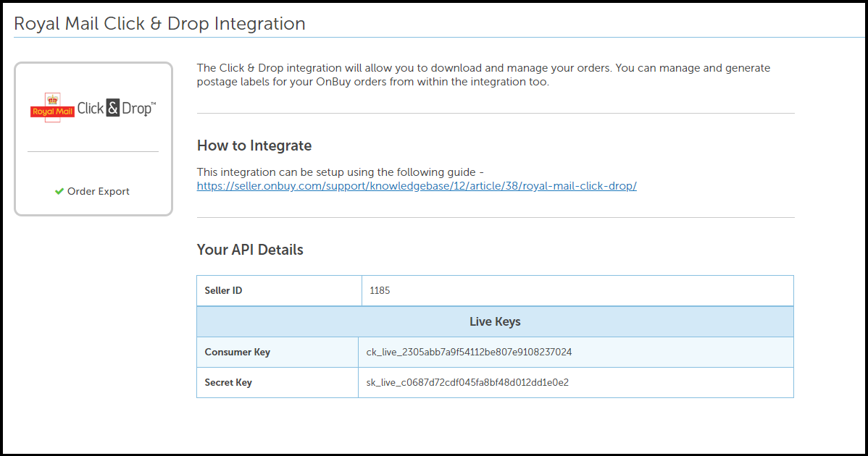
Task: Click the Live Keys table header
Action: point(495,321)
